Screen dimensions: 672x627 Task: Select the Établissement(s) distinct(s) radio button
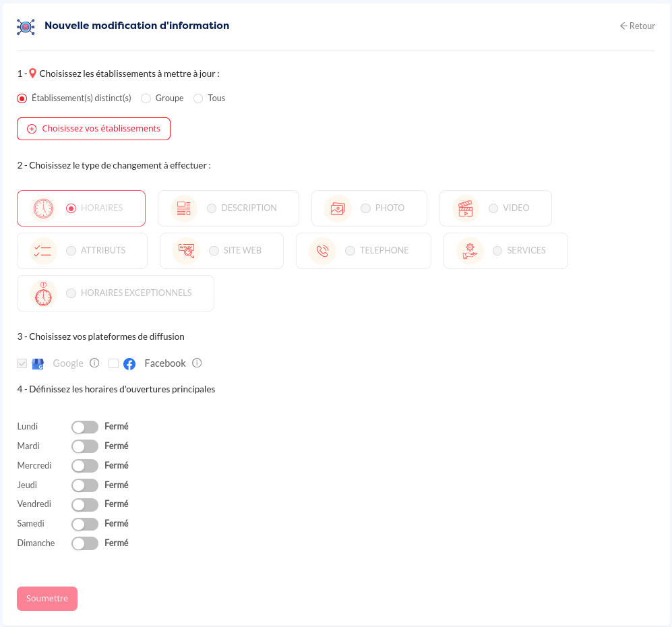pyautogui.click(x=22, y=98)
